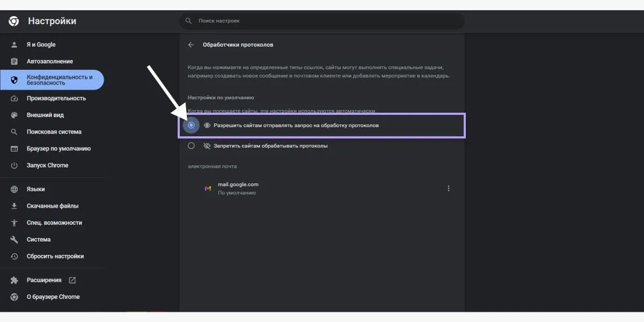This screenshot has width=644, height=322.
Task: Open three-dot menu for mail.google.com
Action: pos(449,188)
